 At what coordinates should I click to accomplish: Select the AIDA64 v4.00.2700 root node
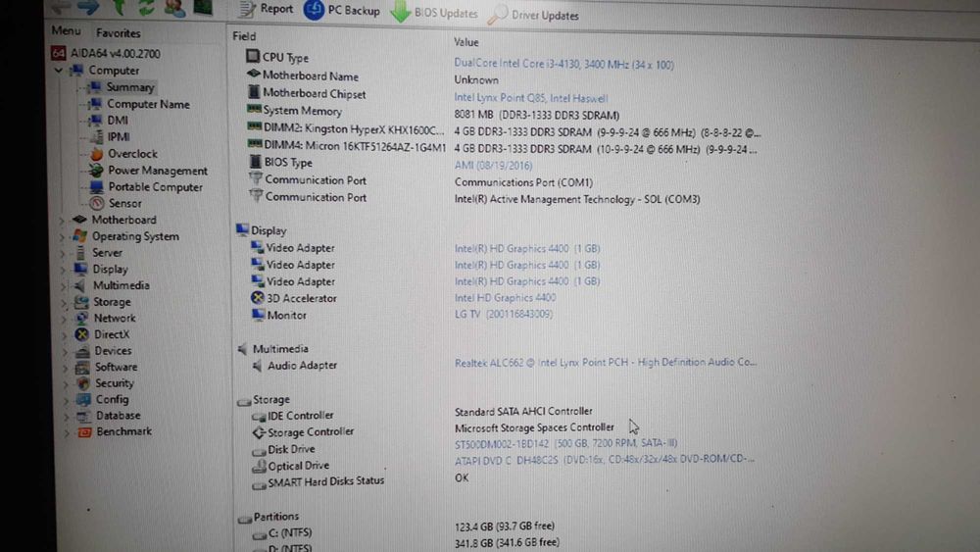click(106, 54)
